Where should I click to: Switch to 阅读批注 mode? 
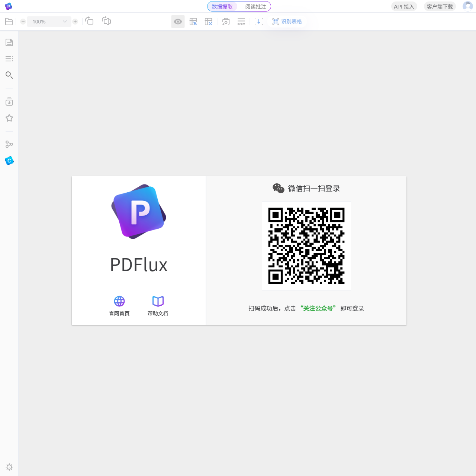[255, 6]
